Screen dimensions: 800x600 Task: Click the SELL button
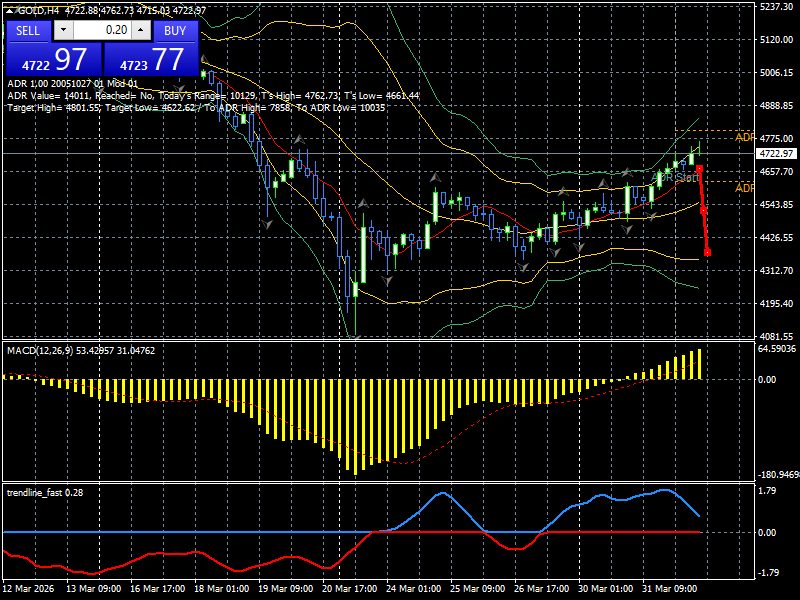[28, 31]
